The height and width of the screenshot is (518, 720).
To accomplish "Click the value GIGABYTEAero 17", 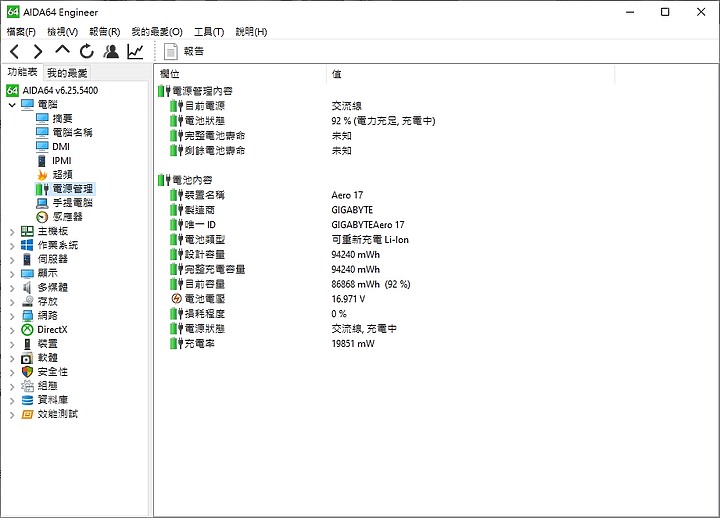I will point(368,225).
